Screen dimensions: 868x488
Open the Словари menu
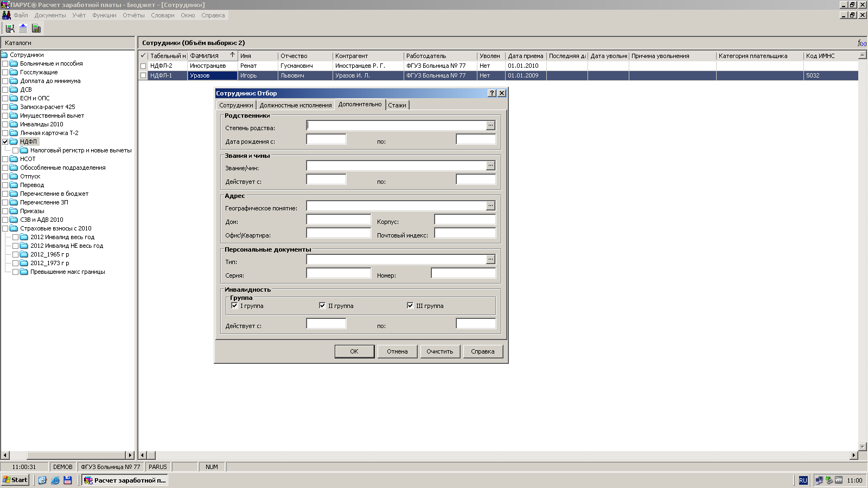point(163,15)
